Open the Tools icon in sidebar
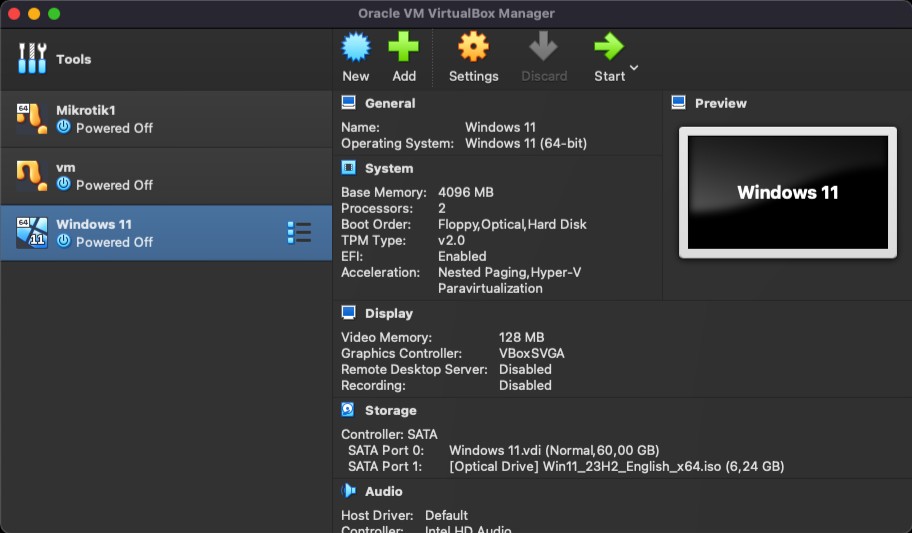This screenshot has height=533, width=912. (32, 59)
